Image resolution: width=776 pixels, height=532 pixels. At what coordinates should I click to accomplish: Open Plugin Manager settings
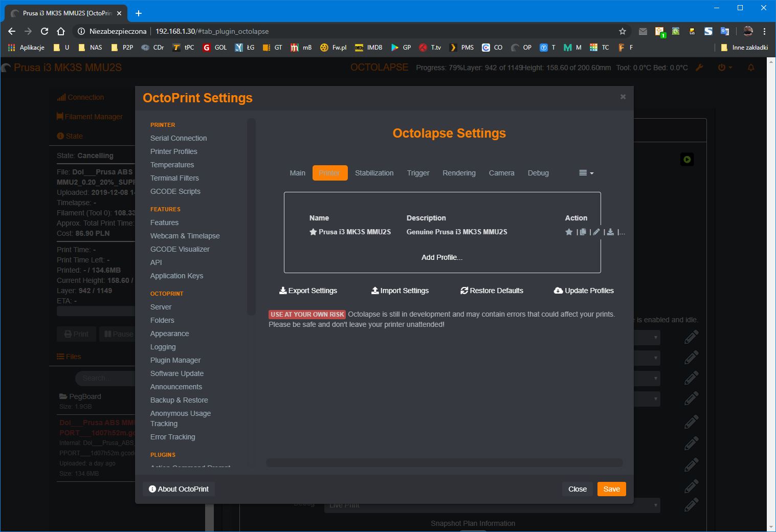175,360
